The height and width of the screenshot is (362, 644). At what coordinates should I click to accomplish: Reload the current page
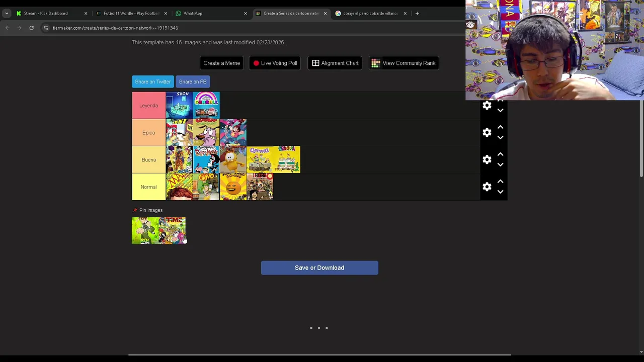tap(31, 28)
